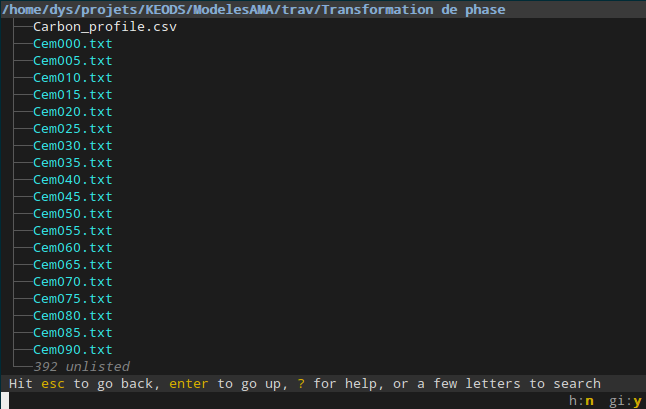Image resolution: width=646 pixels, height=409 pixels.
Task: Toggle hidden files flag h:n
Action: (581, 400)
